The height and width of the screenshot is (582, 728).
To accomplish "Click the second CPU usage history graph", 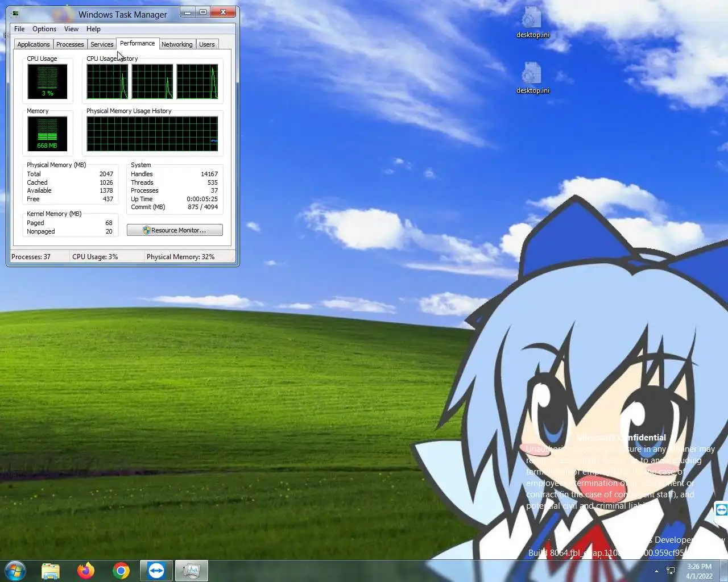I will 152,81.
